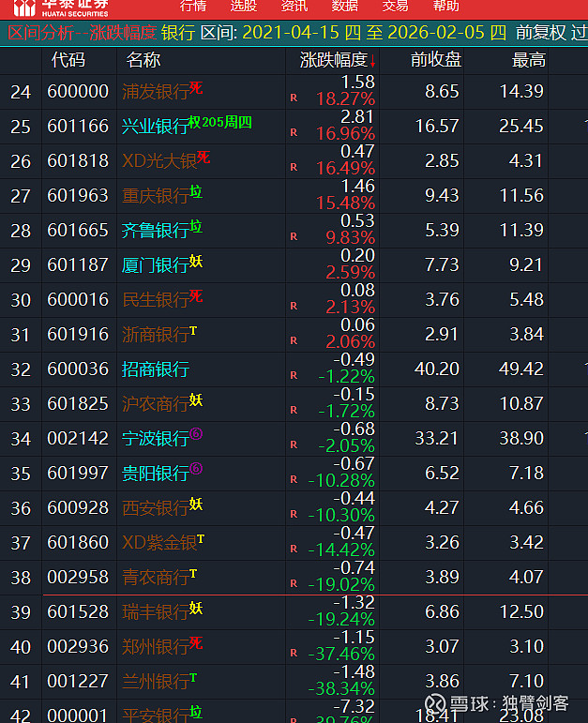Viewport: 588px width, 723px height.
Task: Select the 齐鲁银行 stock name
Action: (x=156, y=230)
